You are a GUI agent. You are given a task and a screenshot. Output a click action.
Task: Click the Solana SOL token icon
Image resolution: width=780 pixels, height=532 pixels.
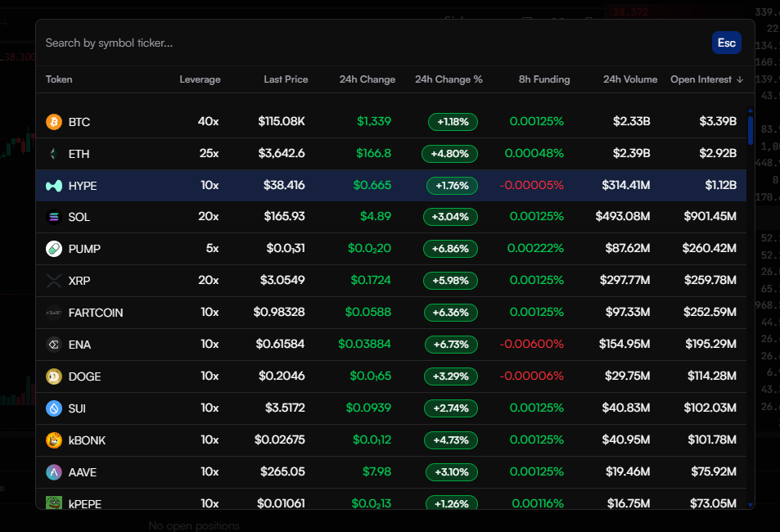pos(54,217)
